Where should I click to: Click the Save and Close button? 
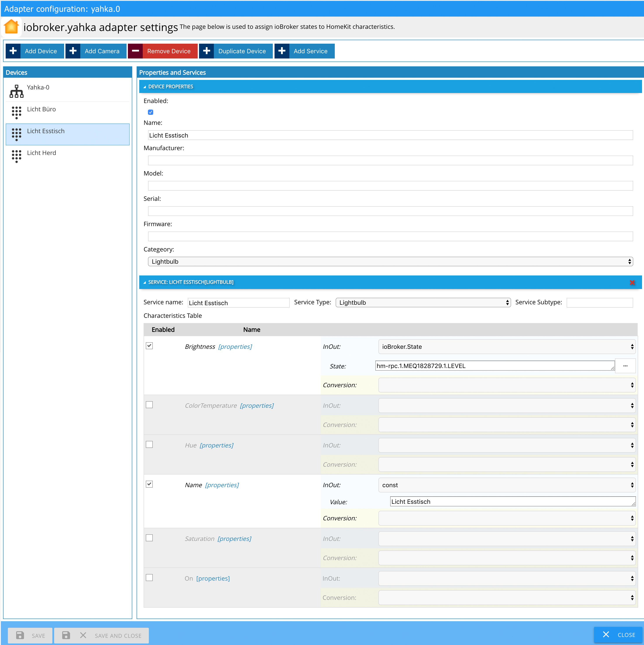[101, 635]
